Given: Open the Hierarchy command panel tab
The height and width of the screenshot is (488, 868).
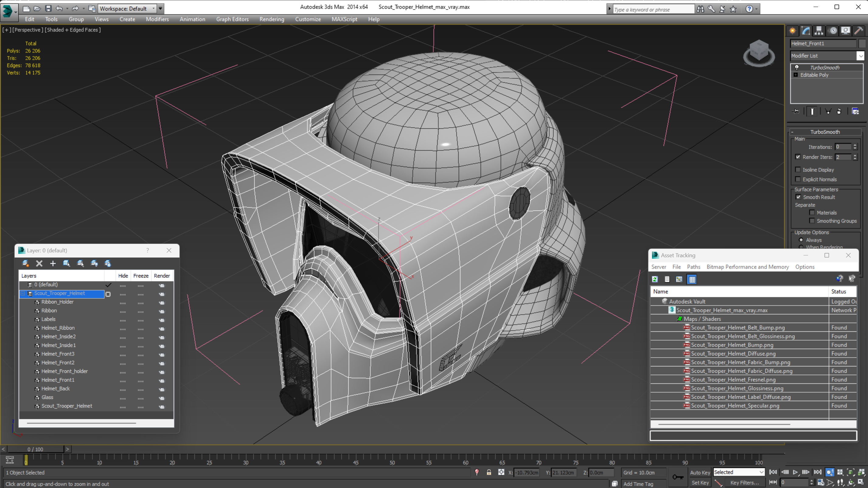Looking at the screenshot, I should [819, 31].
